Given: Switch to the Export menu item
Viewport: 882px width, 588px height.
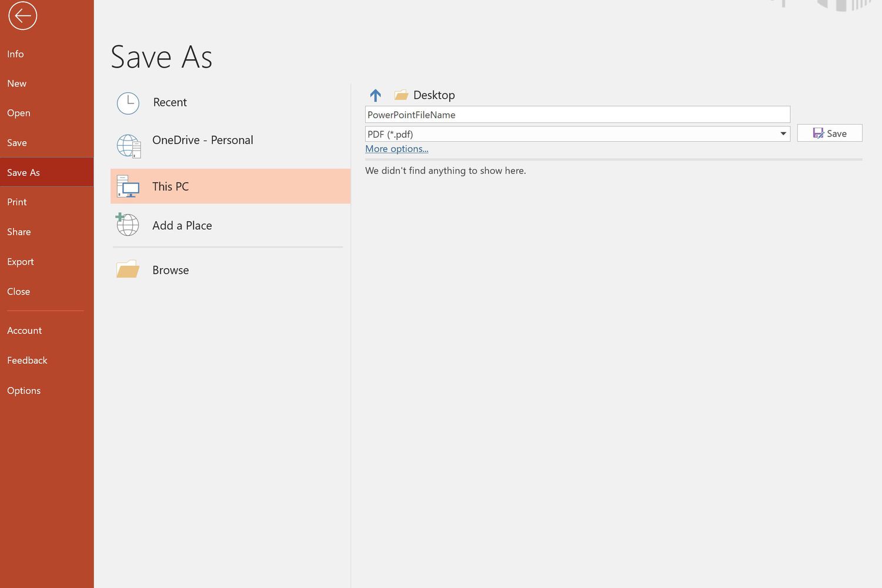Looking at the screenshot, I should (21, 261).
